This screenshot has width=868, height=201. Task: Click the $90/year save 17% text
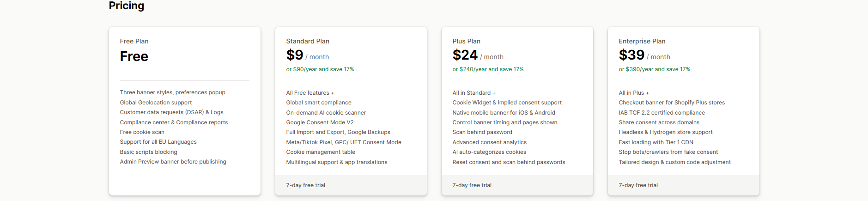(320, 69)
